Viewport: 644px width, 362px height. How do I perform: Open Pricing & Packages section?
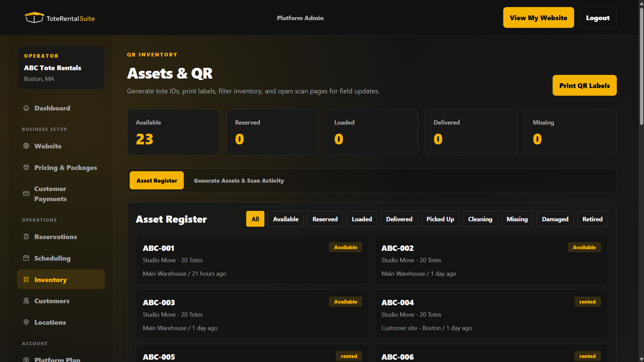pos(61,168)
